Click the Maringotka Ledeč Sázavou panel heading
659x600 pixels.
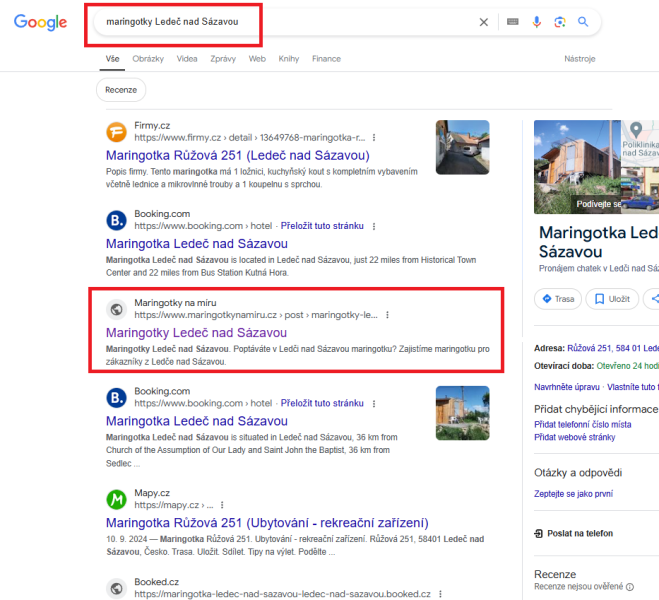[598, 242]
